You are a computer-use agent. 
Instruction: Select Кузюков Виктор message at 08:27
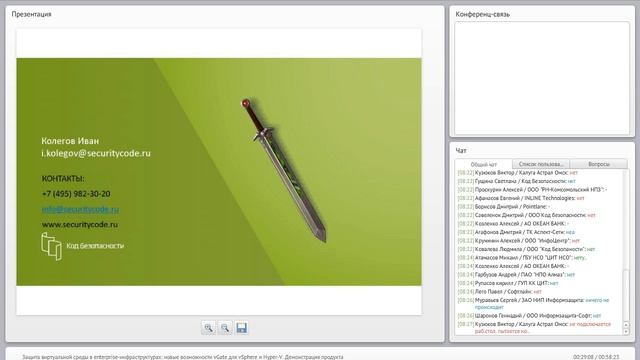534,327
